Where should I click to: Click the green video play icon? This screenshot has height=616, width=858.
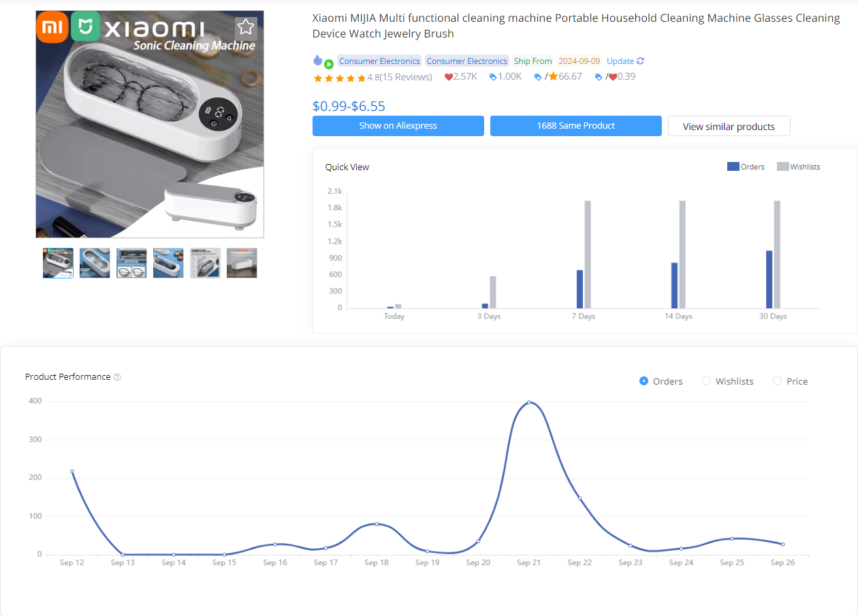coord(329,64)
